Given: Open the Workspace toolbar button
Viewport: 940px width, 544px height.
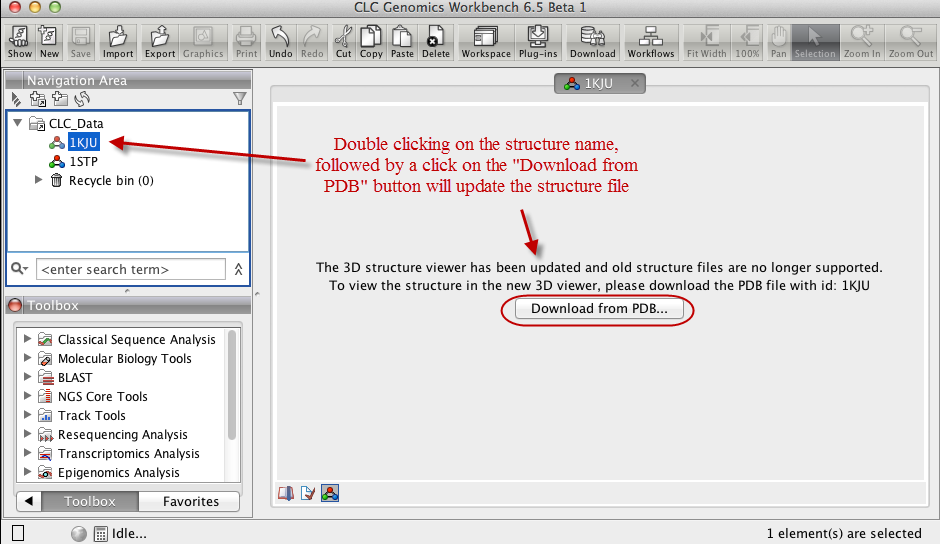Looking at the screenshot, I should pos(486,41).
